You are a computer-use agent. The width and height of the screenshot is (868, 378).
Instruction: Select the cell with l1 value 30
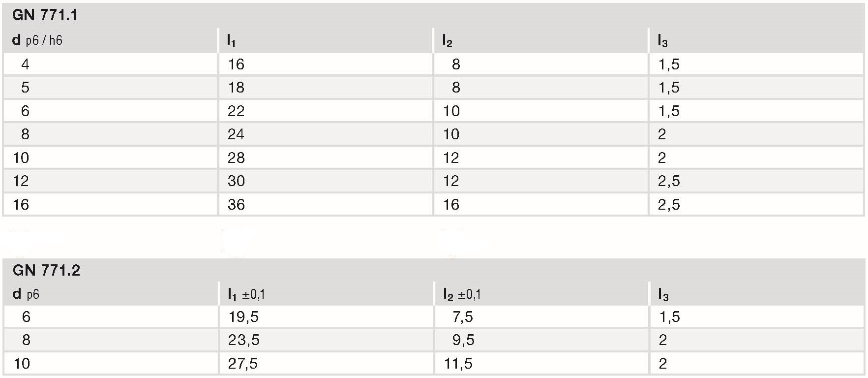point(236,181)
